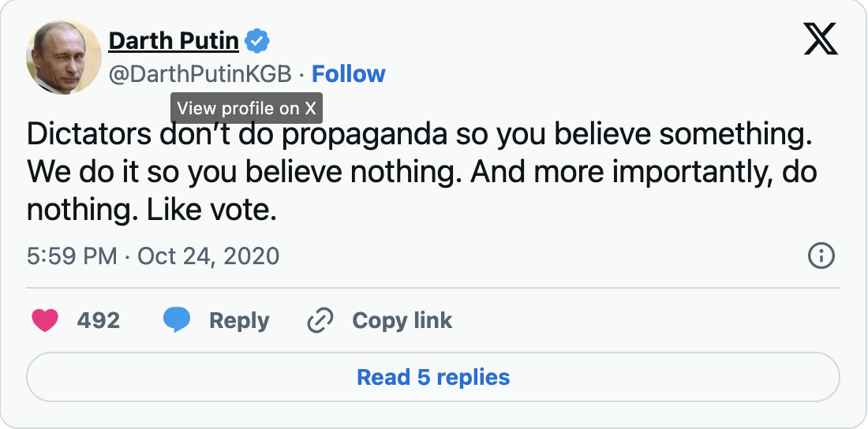Viewport: 868px width, 429px height.
Task: Click the Darth Putin display name
Action: (x=174, y=39)
